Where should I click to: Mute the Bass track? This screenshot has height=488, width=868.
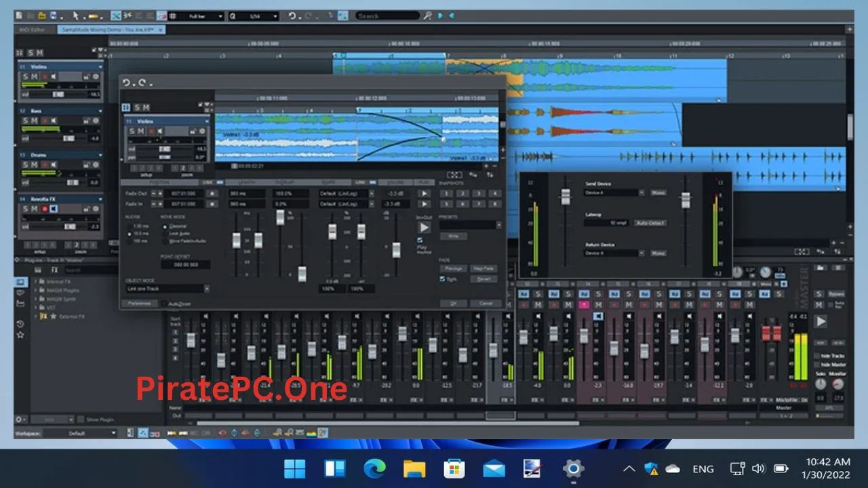(x=35, y=121)
